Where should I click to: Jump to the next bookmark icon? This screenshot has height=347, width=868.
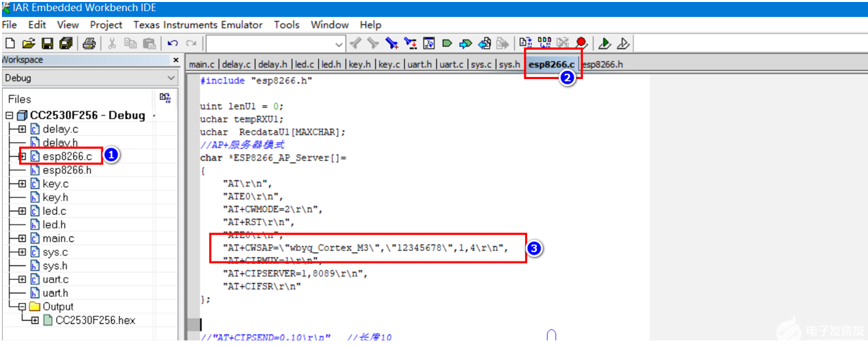466,43
